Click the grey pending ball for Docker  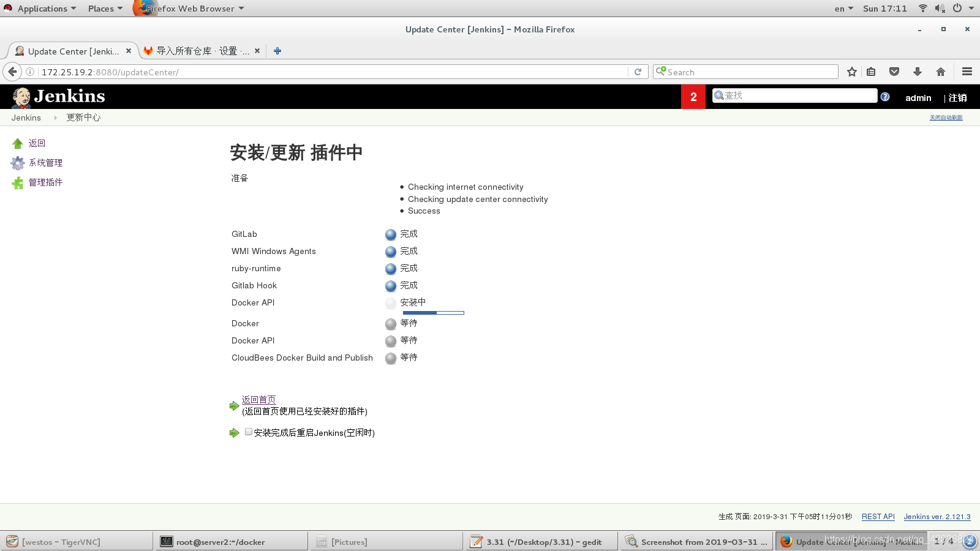tap(391, 324)
